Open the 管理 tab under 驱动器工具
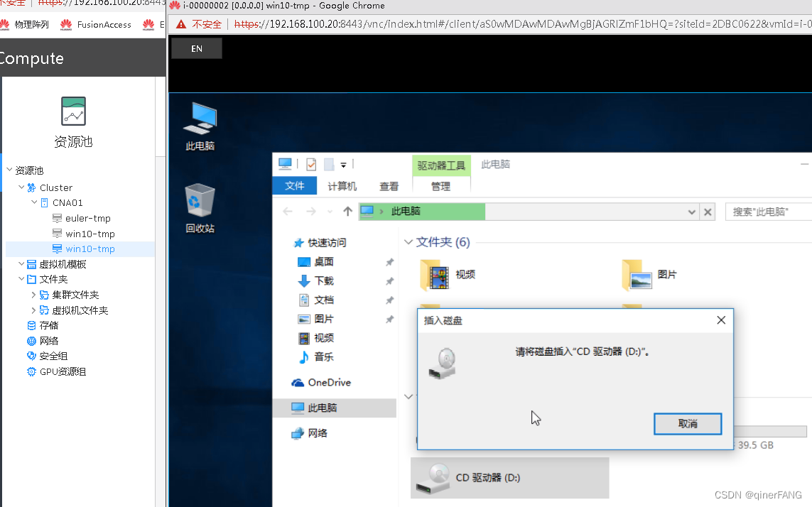Viewport: 812px width, 507px height. 440,186
